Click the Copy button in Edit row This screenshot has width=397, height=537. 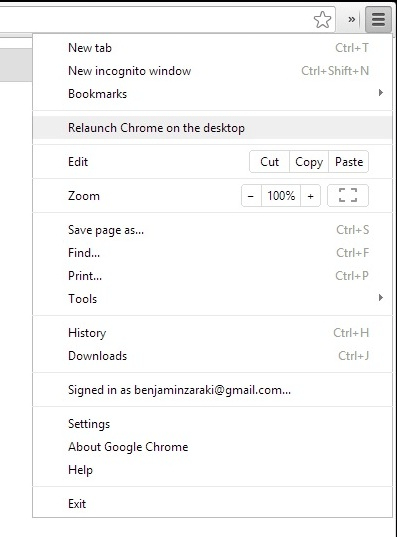pyautogui.click(x=309, y=162)
